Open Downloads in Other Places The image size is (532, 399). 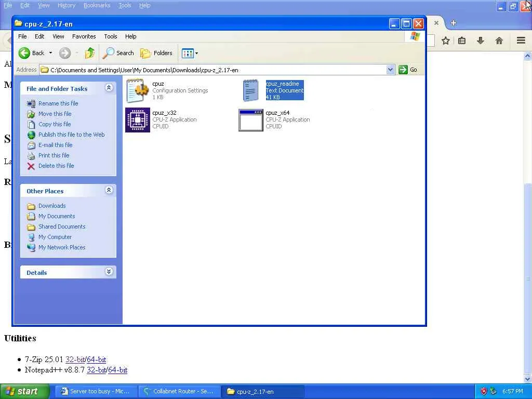tap(52, 206)
